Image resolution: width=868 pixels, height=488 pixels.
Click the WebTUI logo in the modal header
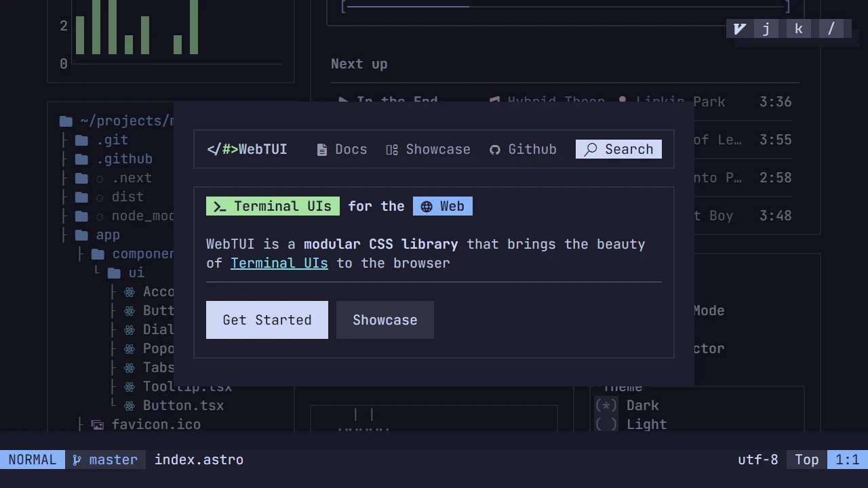[247, 149]
